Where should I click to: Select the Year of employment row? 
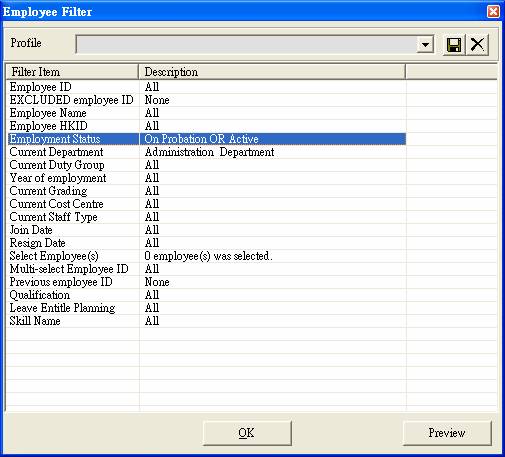[207, 178]
